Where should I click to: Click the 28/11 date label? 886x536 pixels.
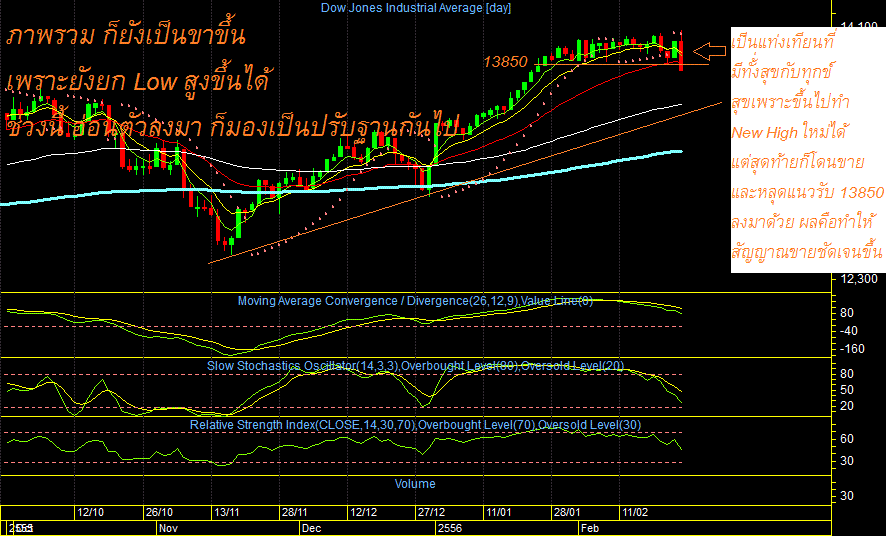point(294,512)
